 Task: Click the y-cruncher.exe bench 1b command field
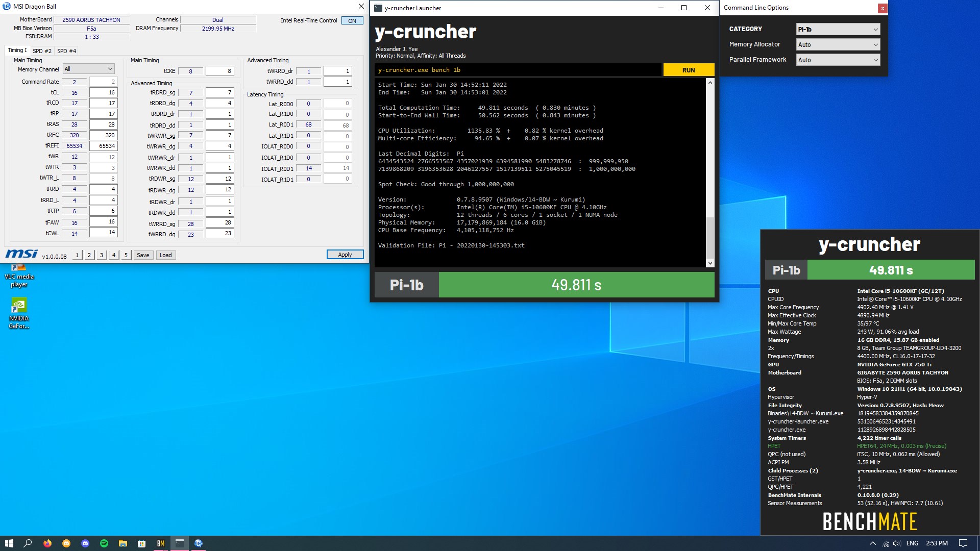click(518, 70)
